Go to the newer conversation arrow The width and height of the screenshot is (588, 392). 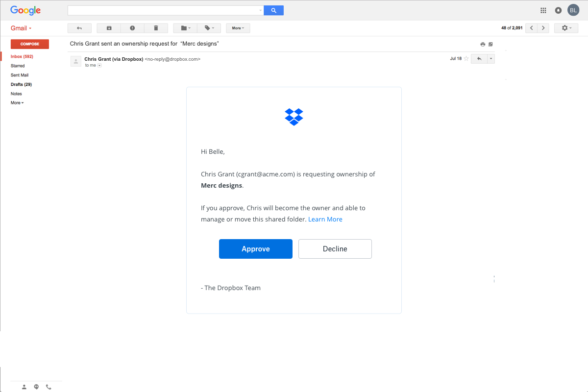point(531,28)
